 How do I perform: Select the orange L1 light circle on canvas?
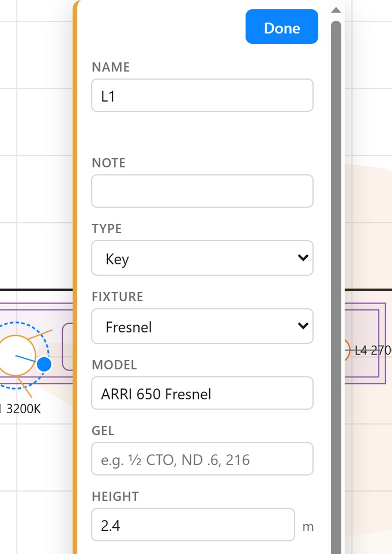click(x=16, y=355)
